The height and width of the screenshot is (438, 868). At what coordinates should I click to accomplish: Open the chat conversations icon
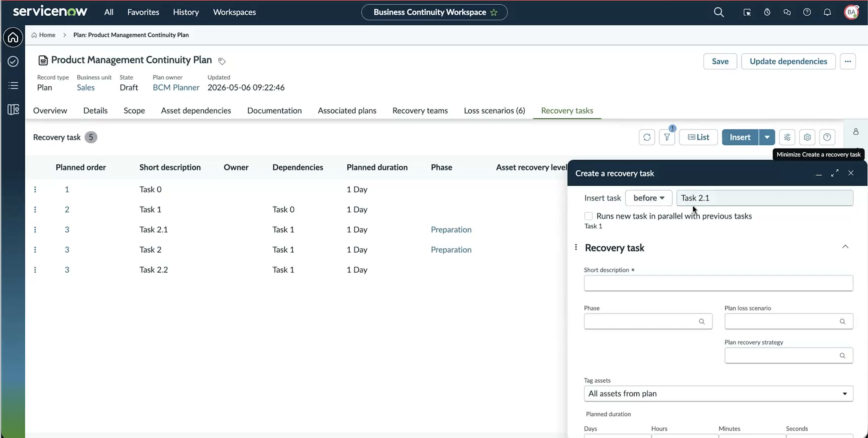pos(787,12)
